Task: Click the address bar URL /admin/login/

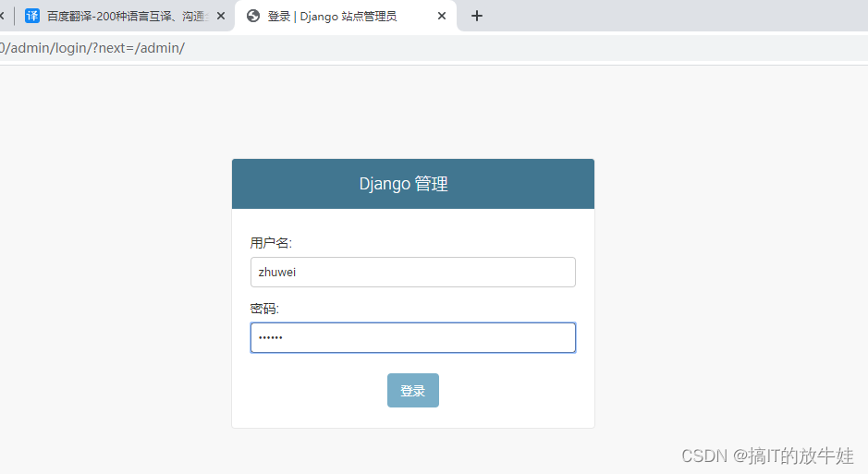Action: pyautogui.click(x=92, y=48)
